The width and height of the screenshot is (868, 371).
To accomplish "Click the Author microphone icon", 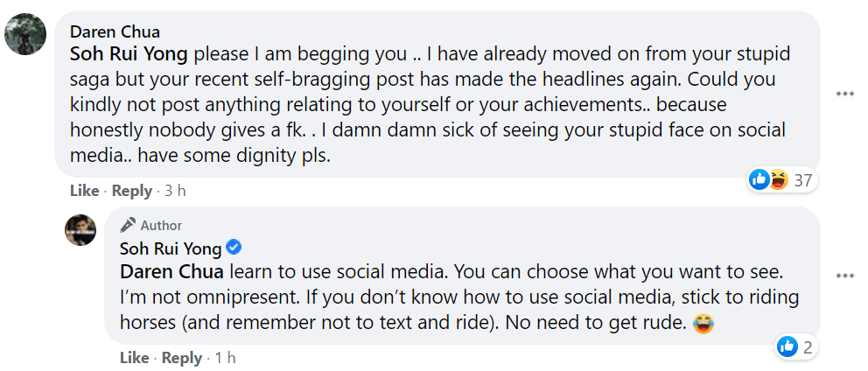I will click(x=128, y=225).
